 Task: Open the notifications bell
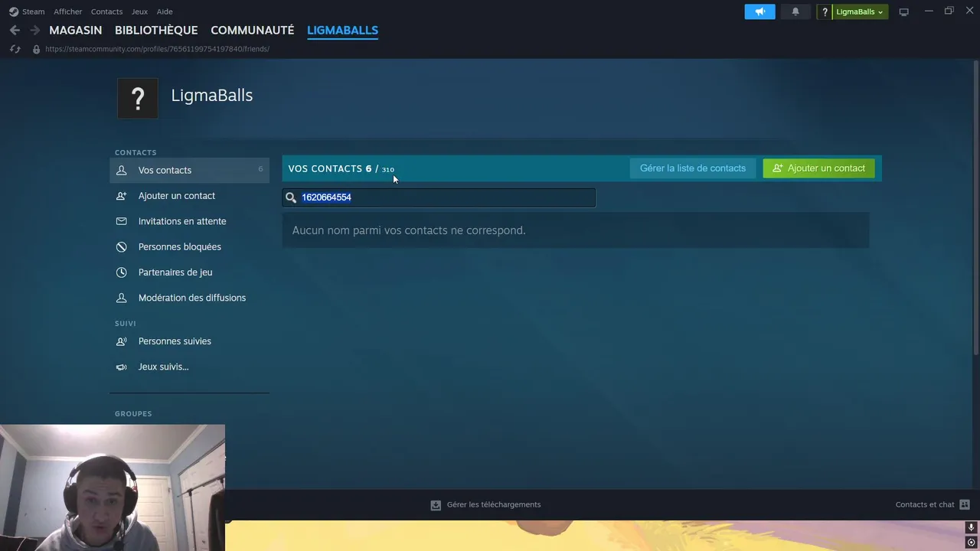tap(795, 11)
